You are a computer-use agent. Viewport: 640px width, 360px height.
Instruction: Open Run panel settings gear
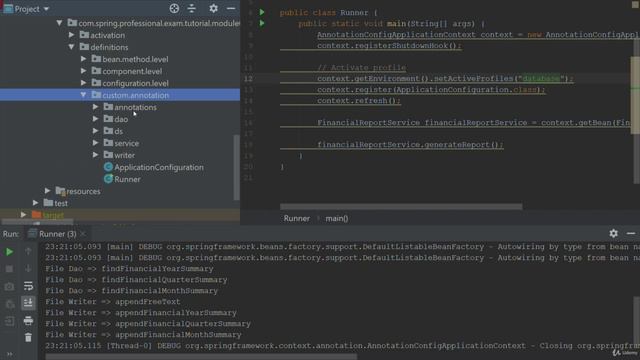click(613, 233)
